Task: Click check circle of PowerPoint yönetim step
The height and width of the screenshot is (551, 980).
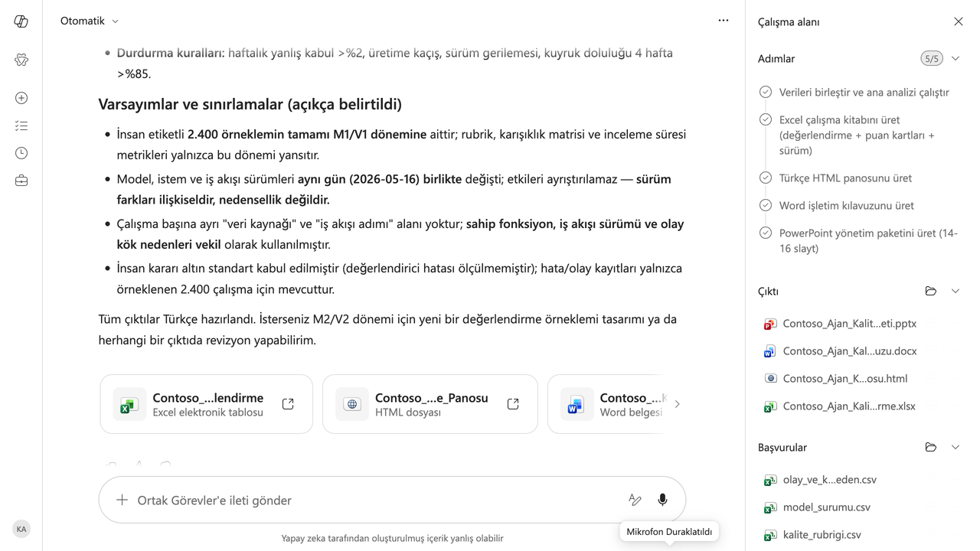Action: [x=765, y=233]
